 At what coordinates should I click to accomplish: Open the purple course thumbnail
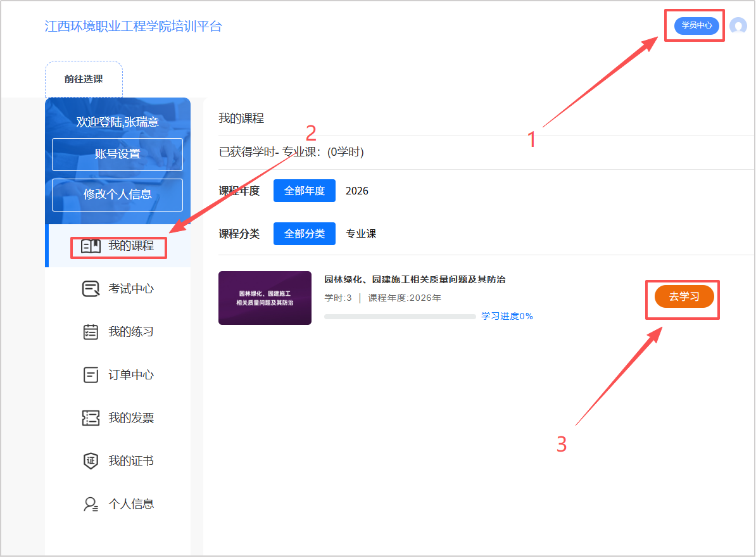click(265, 298)
